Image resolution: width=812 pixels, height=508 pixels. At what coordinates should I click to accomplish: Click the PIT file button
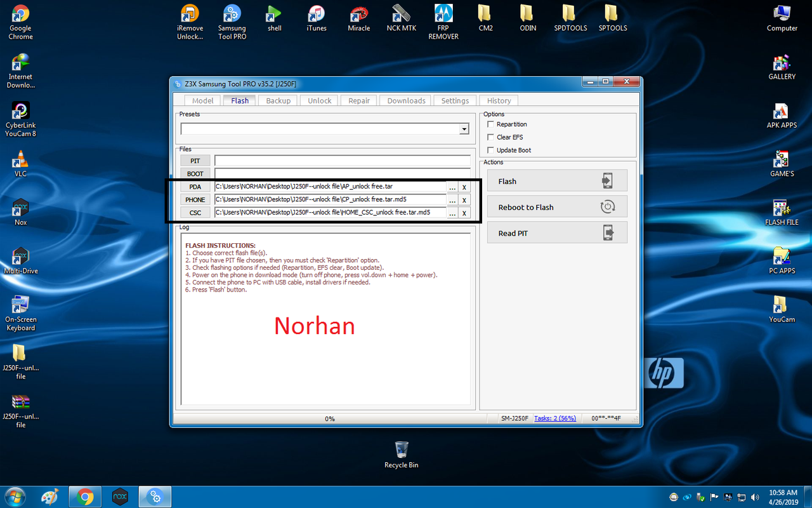[x=195, y=161]
